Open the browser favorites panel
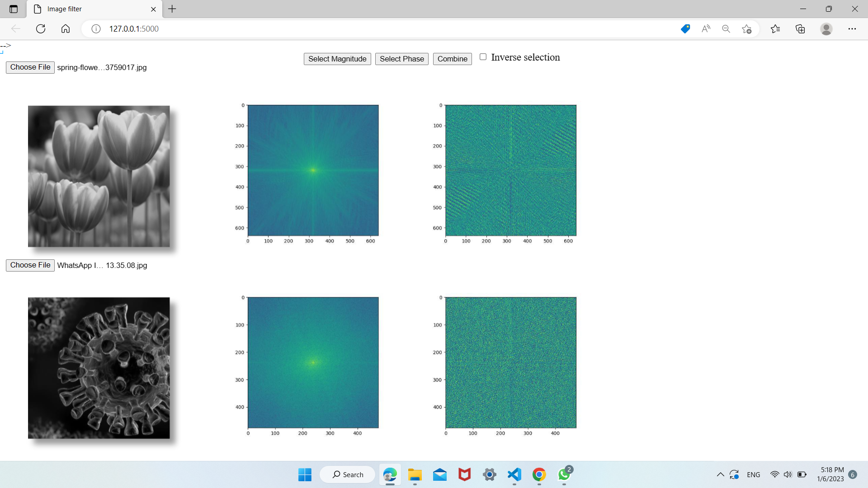 (x=776, y=28)
